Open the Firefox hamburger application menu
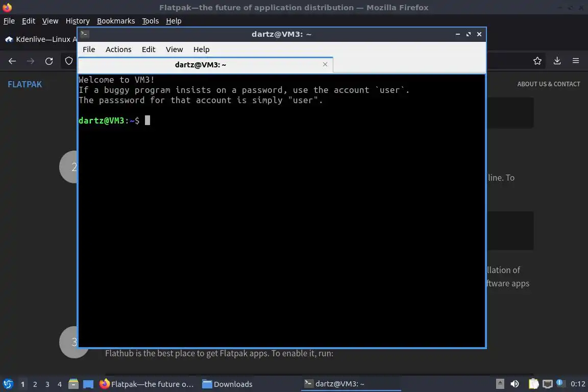This screenshot has height=392, width=588. (576, 61)
